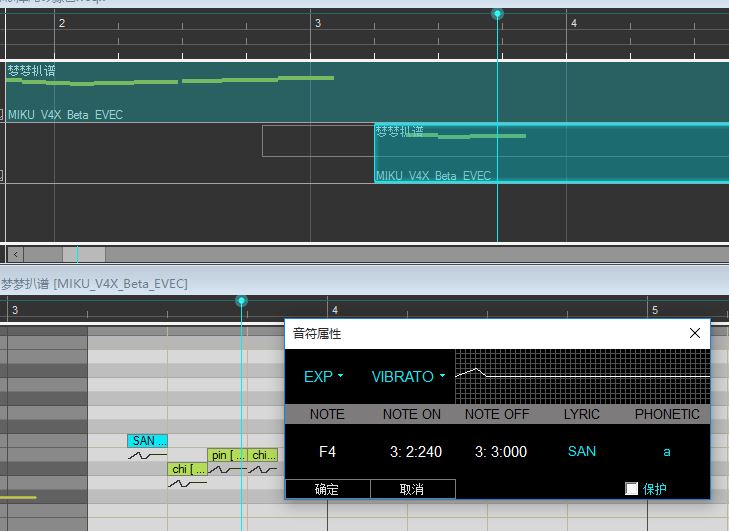
Task: Select the SAN note in piano roll
Action: 147,441
